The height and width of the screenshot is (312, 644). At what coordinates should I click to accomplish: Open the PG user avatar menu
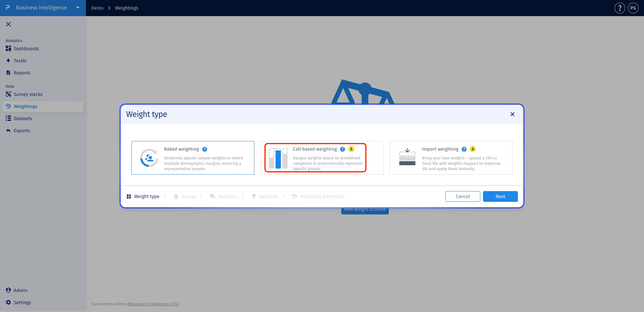633,8
